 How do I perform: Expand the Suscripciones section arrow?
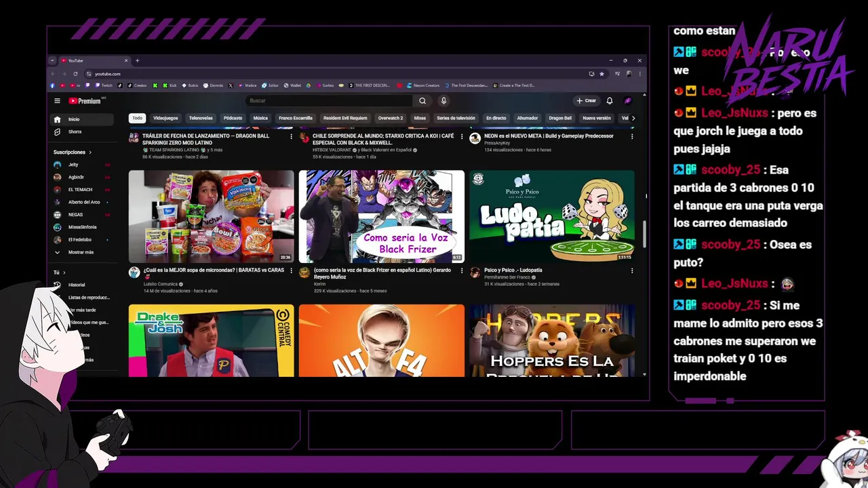point(90,152)
